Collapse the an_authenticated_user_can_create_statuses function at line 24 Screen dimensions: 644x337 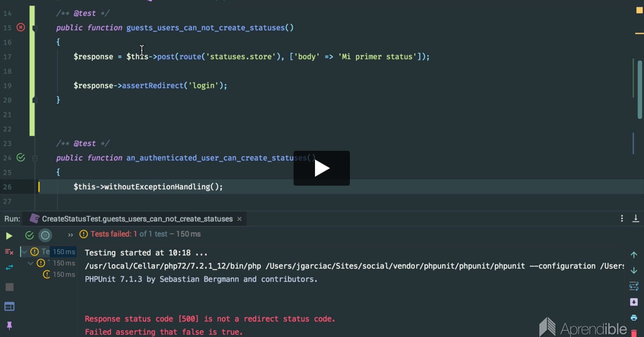(x=34, y=158)
